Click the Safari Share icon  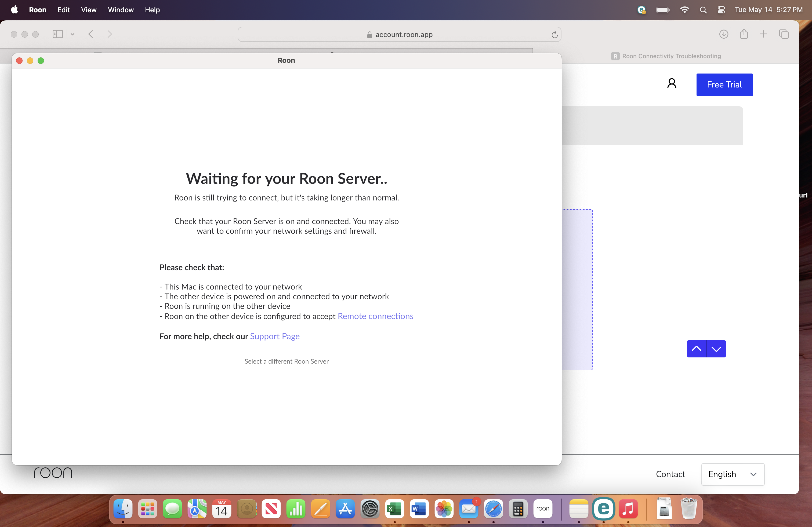(744, 34)
